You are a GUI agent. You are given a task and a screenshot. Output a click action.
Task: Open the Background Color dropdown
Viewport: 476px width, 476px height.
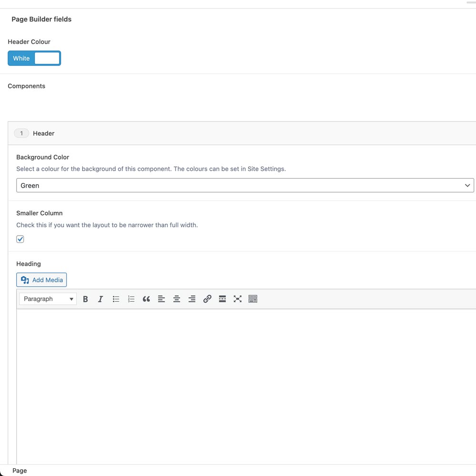click(245, 185)
